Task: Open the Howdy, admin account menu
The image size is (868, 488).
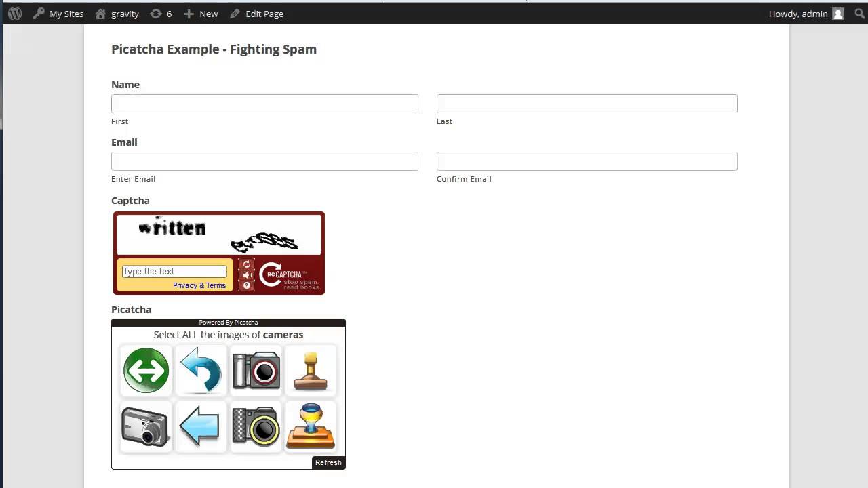Action: click(x=806, y=14)
